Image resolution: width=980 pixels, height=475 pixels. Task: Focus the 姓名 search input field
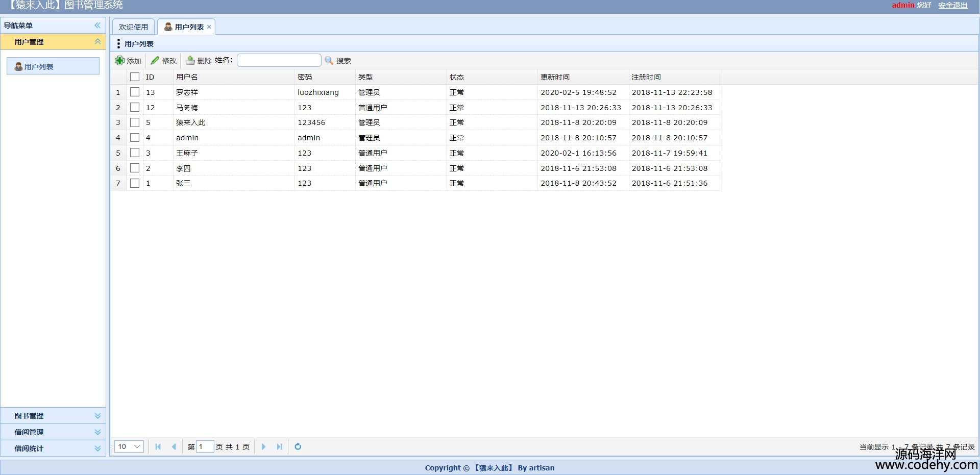pos(279,61)
